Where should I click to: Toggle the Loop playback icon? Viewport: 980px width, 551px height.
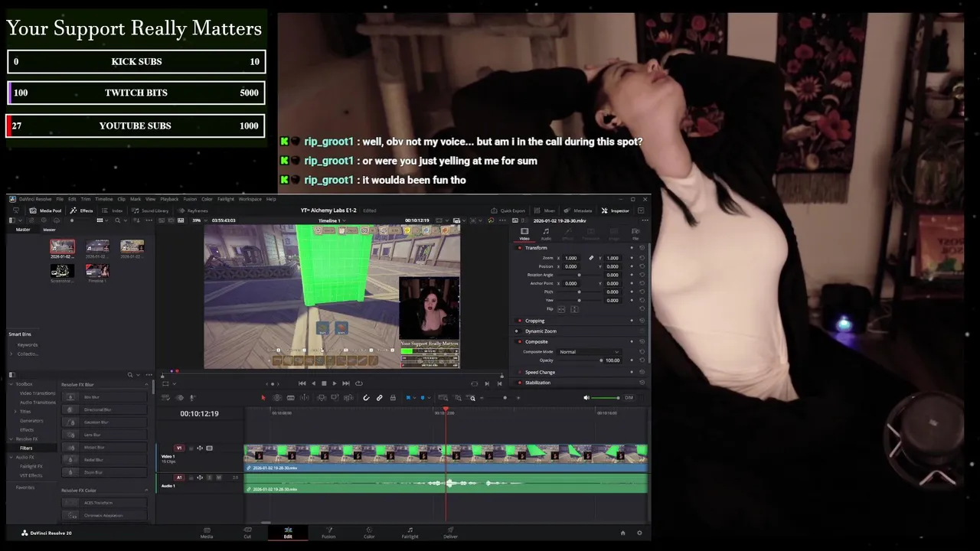tap(359, 383)
